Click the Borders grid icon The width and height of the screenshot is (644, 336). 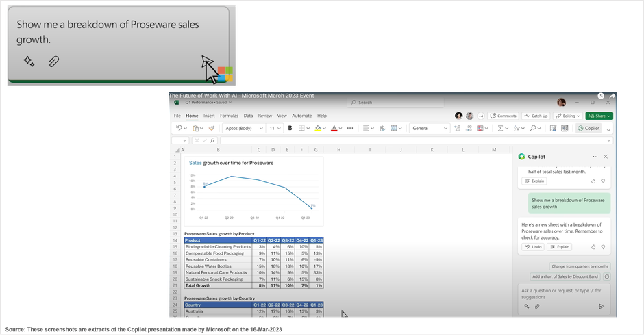pos(301,129)
